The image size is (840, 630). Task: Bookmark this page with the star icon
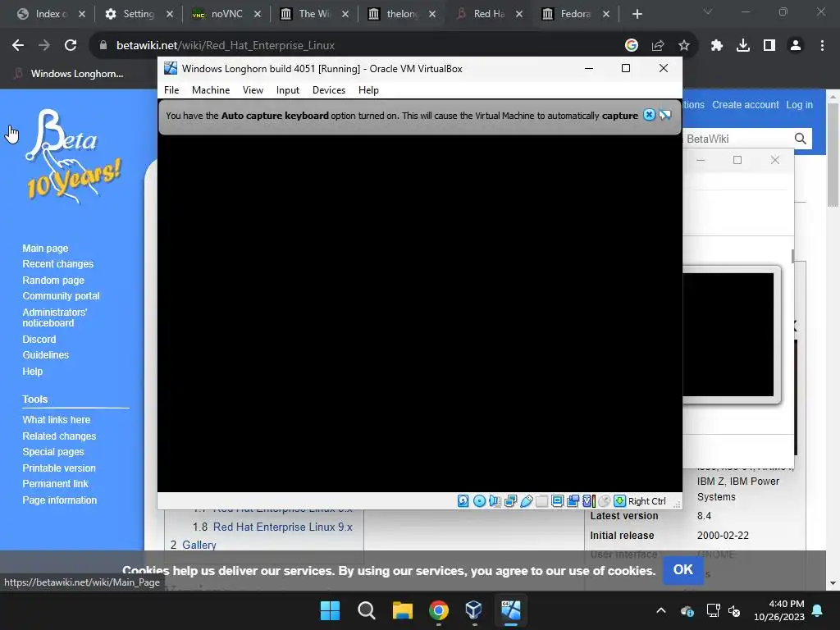point(684,46)
